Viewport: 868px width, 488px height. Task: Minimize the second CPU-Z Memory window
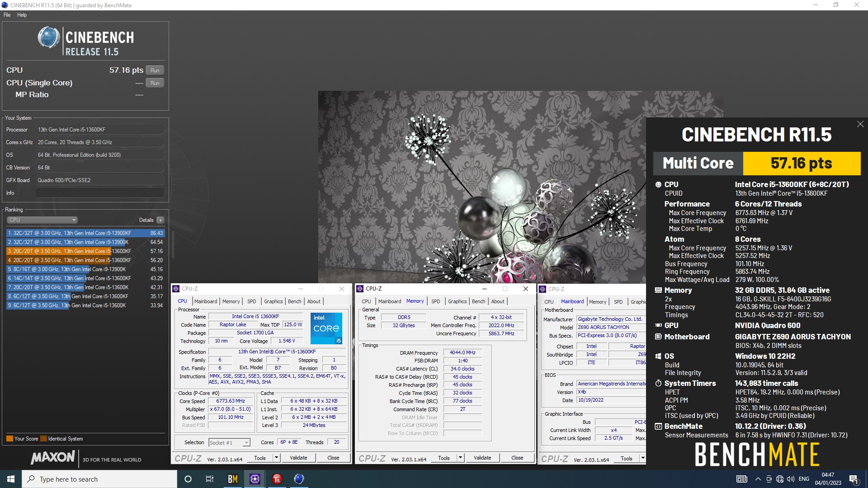pos(484,289)
